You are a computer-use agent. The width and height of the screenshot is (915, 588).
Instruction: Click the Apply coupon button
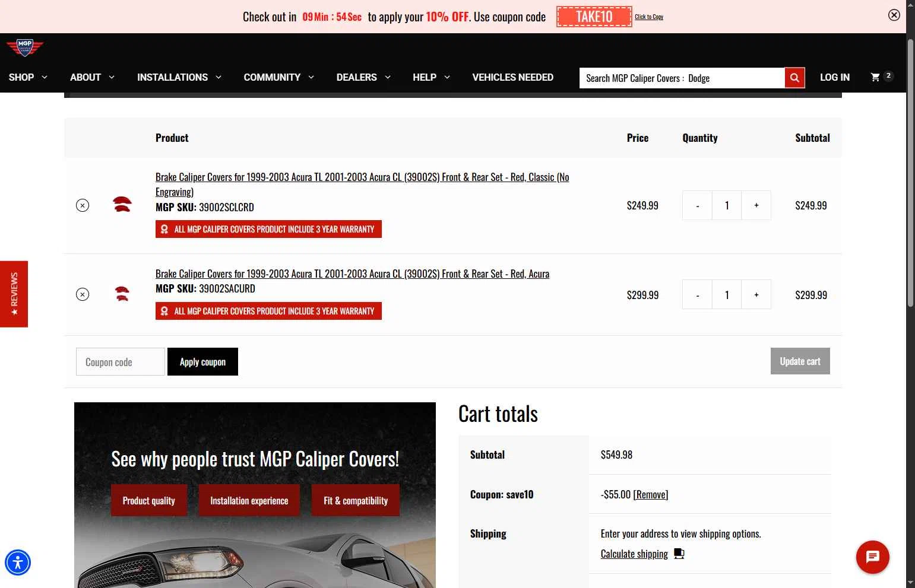point(202,361)
